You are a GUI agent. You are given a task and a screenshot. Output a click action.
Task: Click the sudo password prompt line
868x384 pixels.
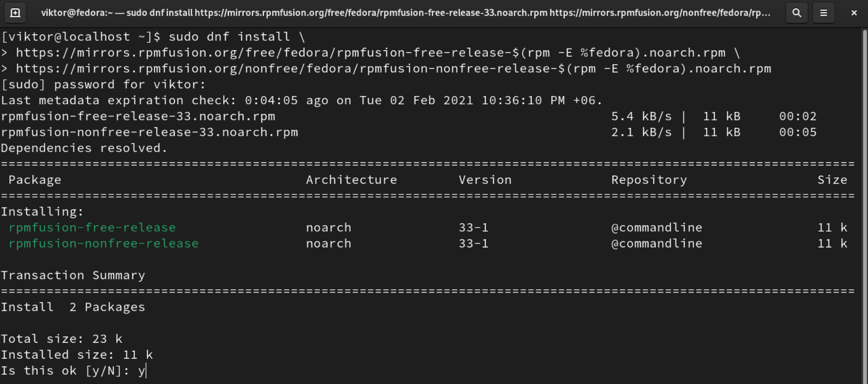[103, 84]
